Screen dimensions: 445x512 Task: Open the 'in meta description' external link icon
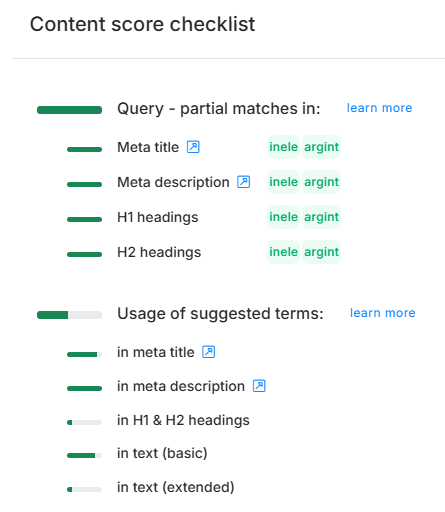[x=259, y=386]
